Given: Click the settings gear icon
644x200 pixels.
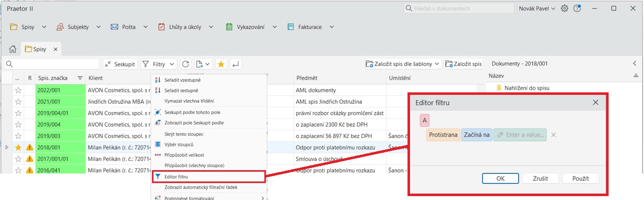Looking at the screenshot, I should tap(564, 8).
